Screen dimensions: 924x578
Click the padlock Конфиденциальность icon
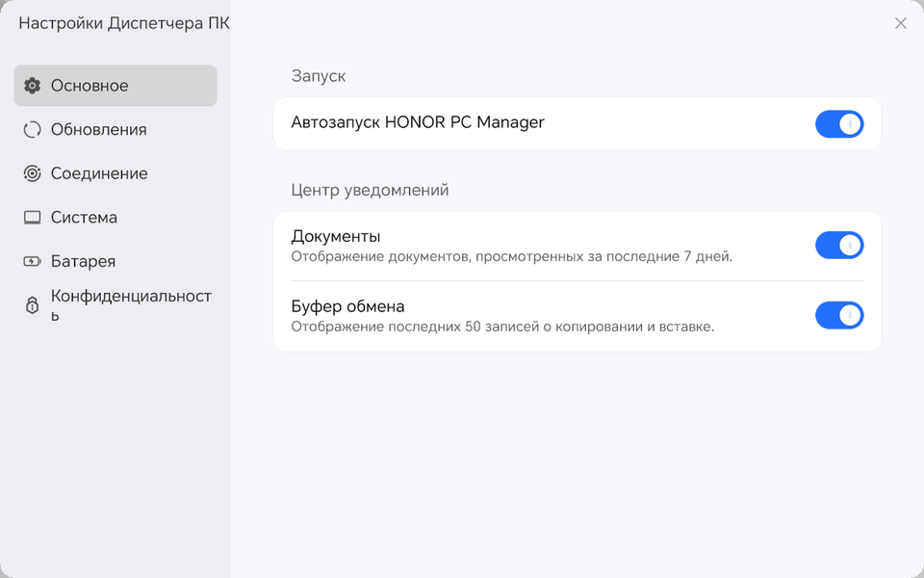coord(32,305)
